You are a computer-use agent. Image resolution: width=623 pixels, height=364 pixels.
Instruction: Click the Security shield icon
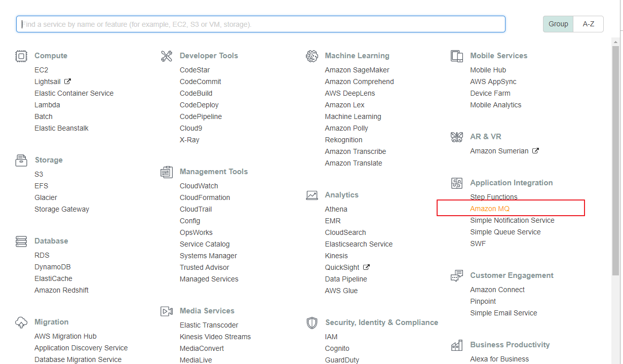[x=311, y=322]
